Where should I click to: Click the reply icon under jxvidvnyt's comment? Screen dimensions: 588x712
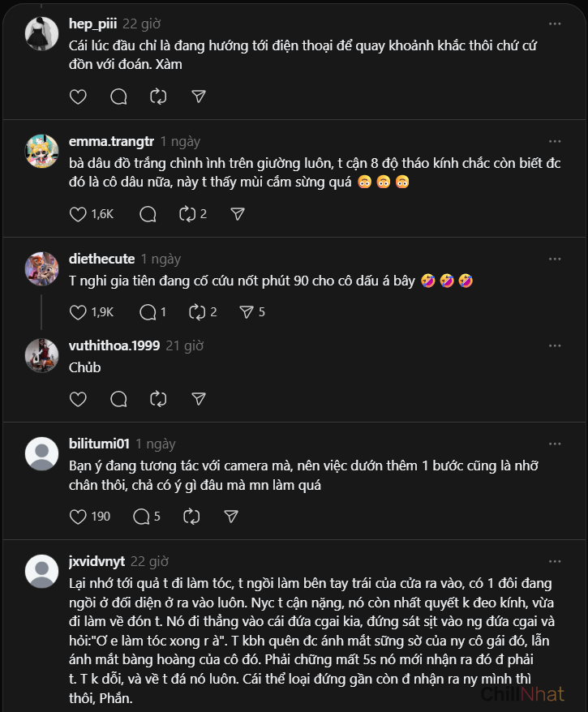118,707
